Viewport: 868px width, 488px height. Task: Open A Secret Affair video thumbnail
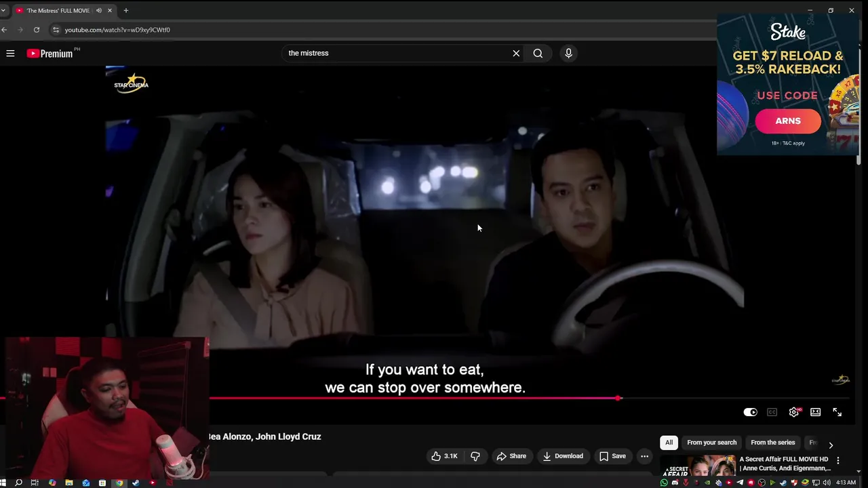[698, 466]
